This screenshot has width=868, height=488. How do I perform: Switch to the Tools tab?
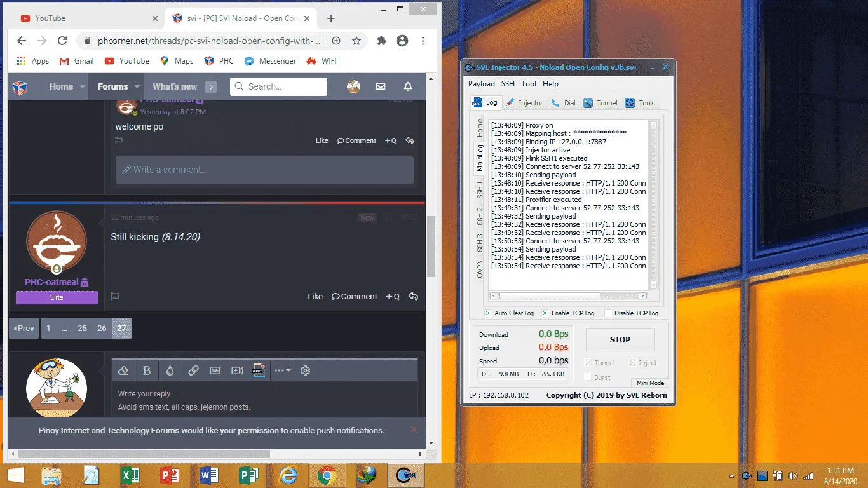(x=641, y=103)
